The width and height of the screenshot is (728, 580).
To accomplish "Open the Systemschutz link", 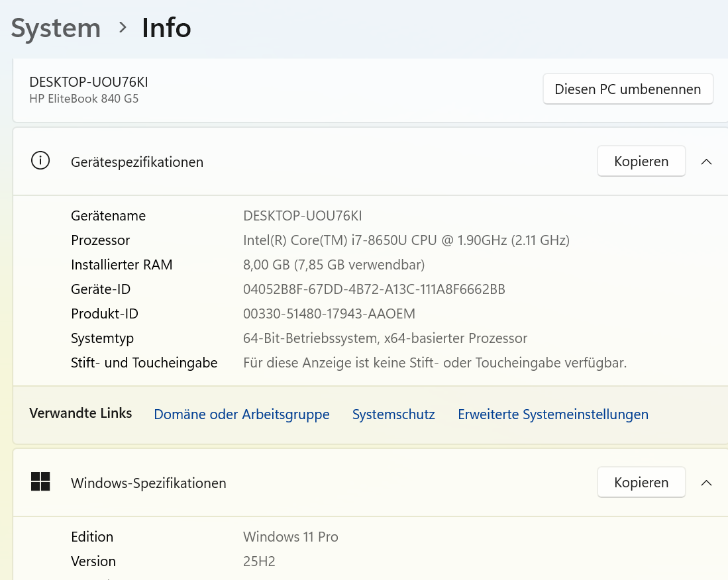I will pyautogui.click(x=393, y=414).
